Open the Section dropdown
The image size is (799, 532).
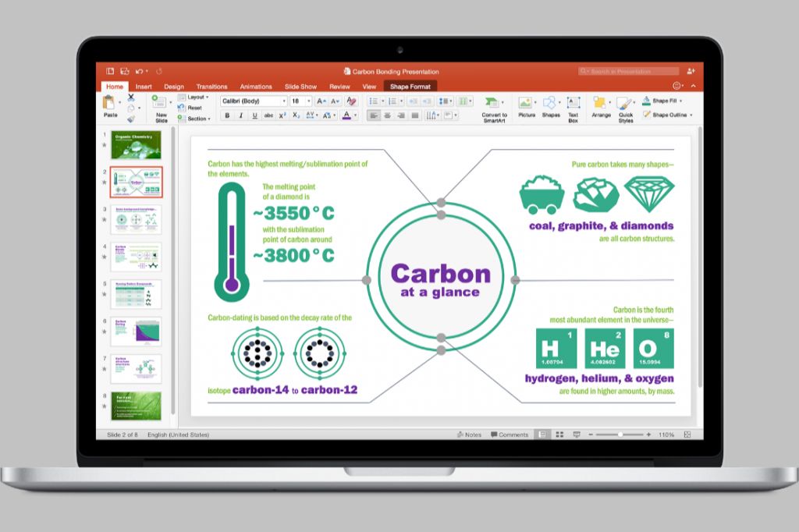(194, 119)
